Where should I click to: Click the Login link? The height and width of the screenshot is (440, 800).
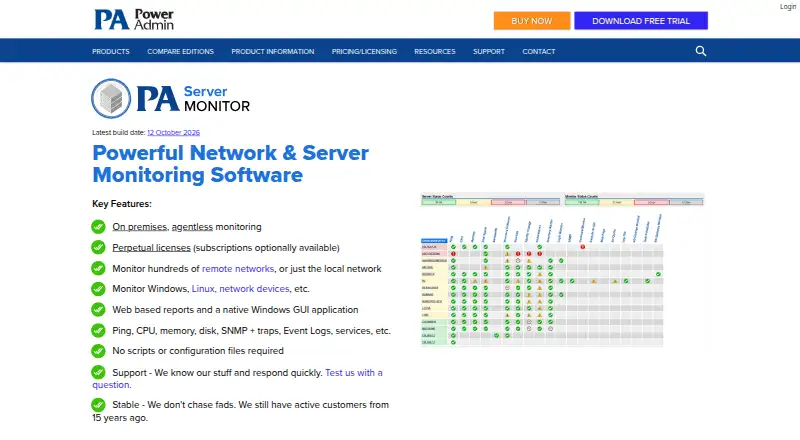[x=788, y=7]
